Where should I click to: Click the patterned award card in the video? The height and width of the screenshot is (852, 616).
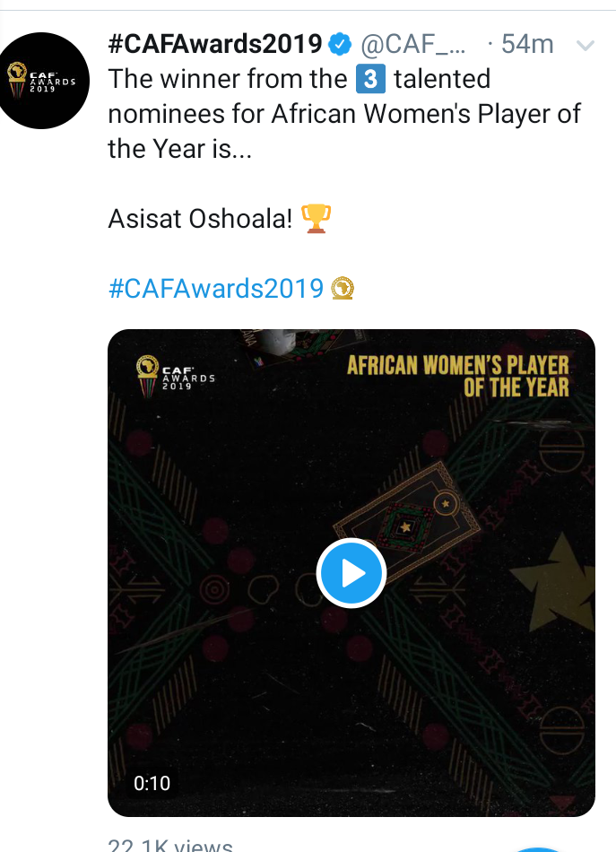[x=406, y=522]
